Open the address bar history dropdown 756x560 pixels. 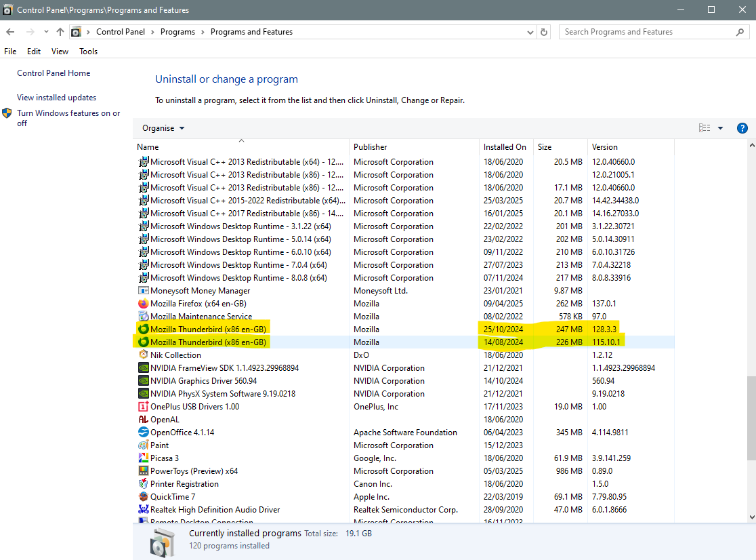pos(529,32)
